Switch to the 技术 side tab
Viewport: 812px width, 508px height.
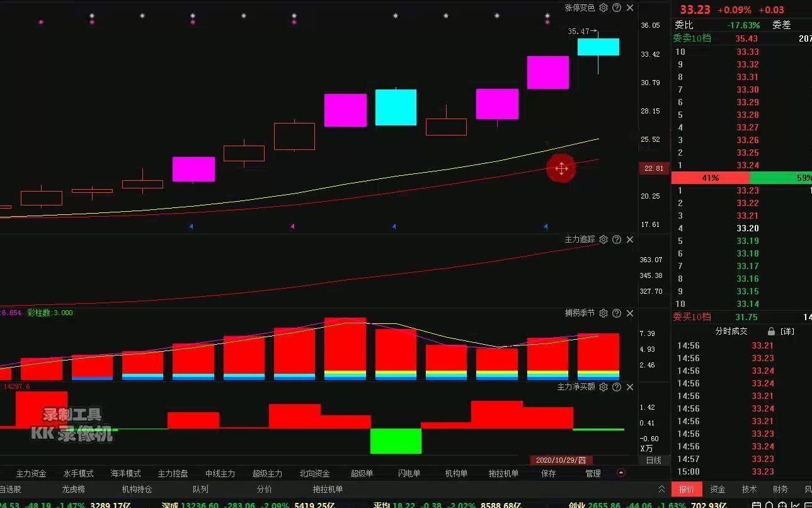coord(749,489)
